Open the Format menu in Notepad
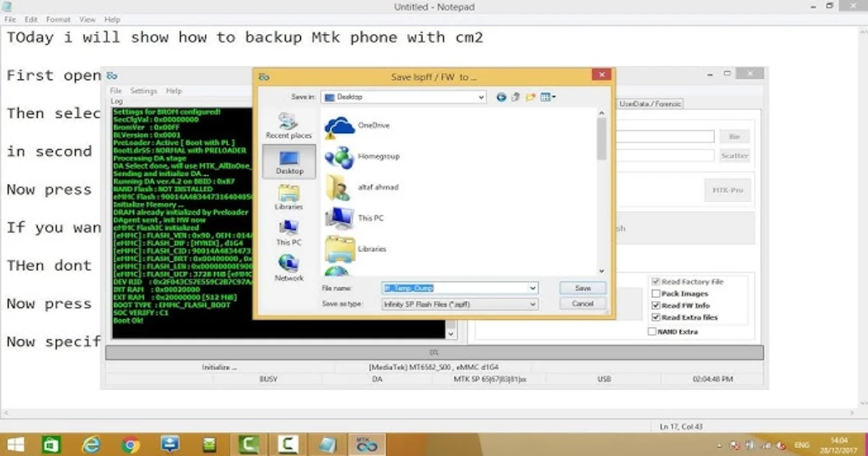Viewport: 868px width, 456px height. coord(59,20)
